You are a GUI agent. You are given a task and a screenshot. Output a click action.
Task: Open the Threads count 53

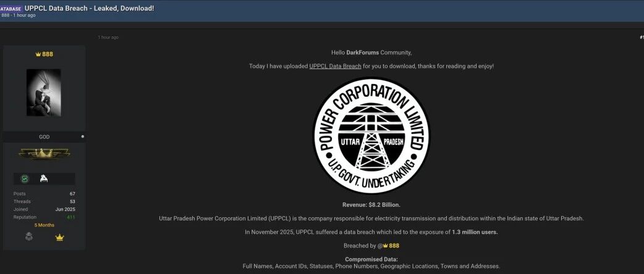(72, 201)
